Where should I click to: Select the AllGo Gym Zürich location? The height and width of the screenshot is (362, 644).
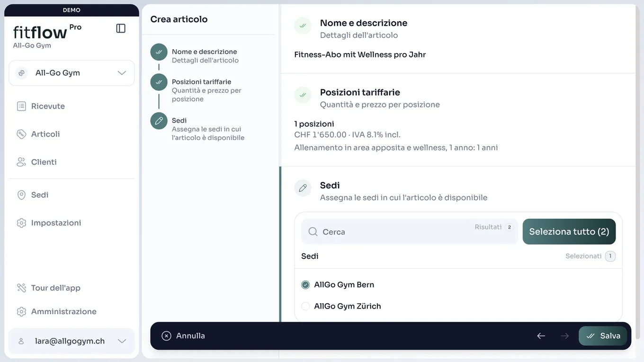click(305, 306)
